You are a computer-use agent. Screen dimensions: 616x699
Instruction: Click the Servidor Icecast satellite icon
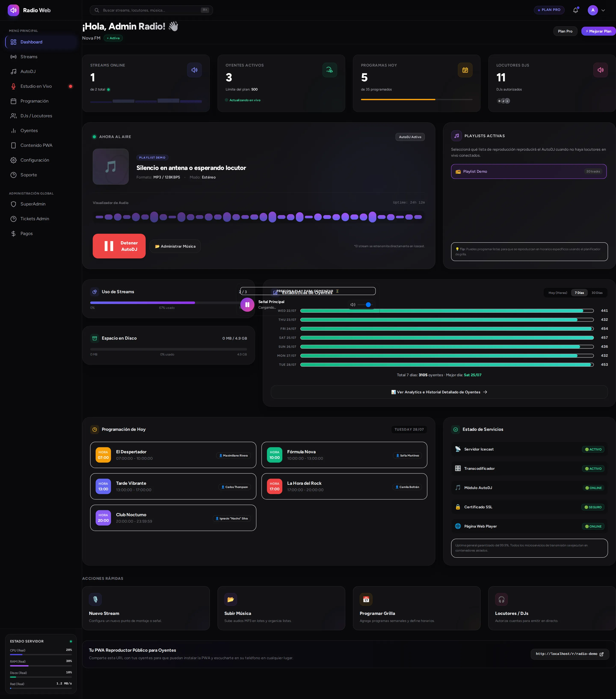tap(458, 449)
